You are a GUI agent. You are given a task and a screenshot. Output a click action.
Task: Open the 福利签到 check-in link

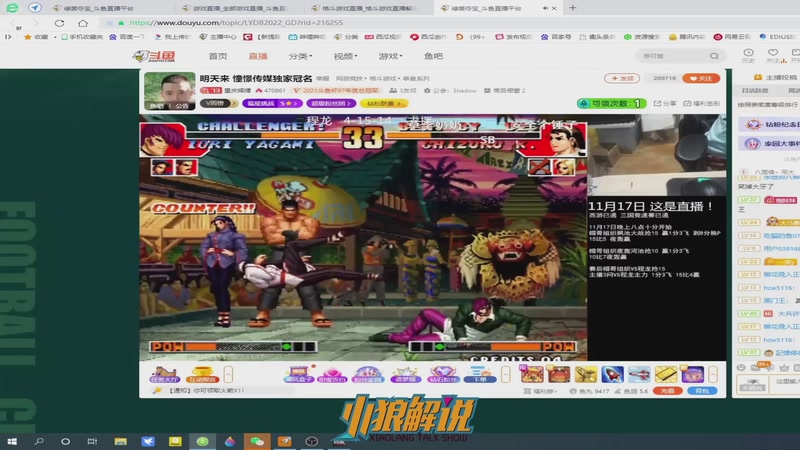click(x=702, y=104)
